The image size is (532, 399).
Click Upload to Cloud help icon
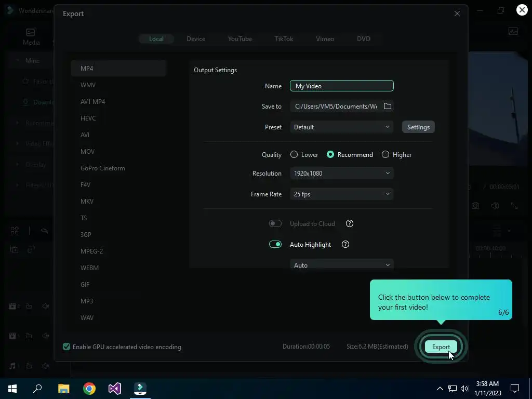pyautogui.click(x=350, y=223)
